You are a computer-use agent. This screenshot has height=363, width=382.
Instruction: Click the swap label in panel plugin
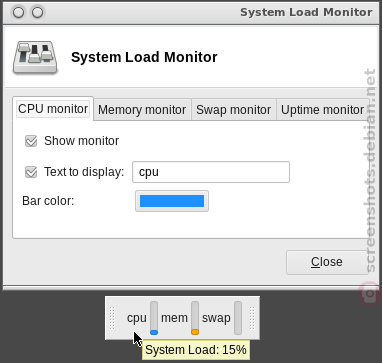tap(216, 318)
